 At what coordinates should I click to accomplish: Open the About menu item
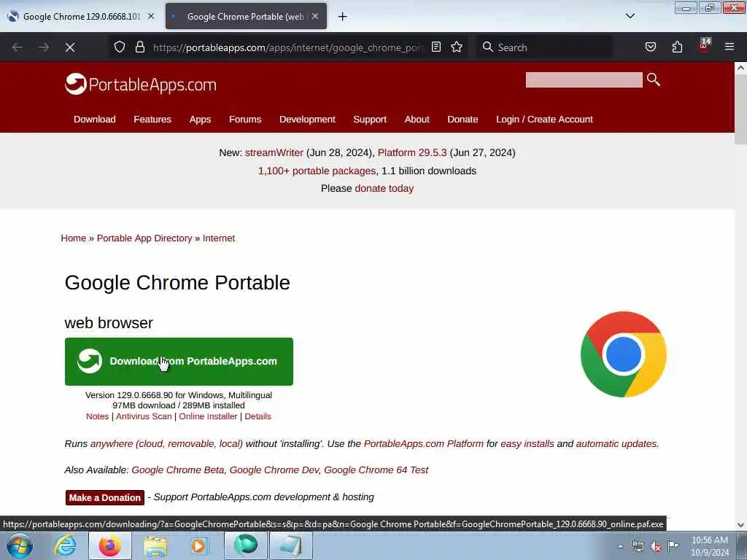pyautogui.click(x=417, y=120)
